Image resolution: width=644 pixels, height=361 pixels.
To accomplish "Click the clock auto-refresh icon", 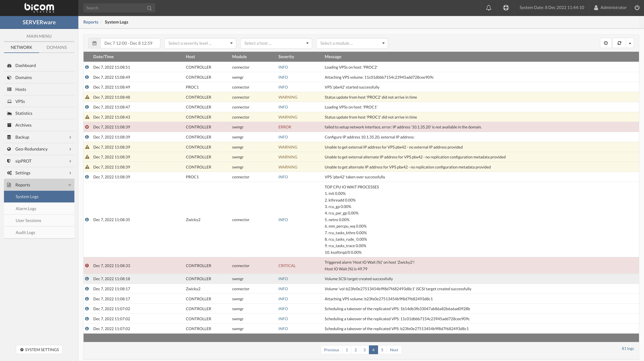I will tap(606, 43).
